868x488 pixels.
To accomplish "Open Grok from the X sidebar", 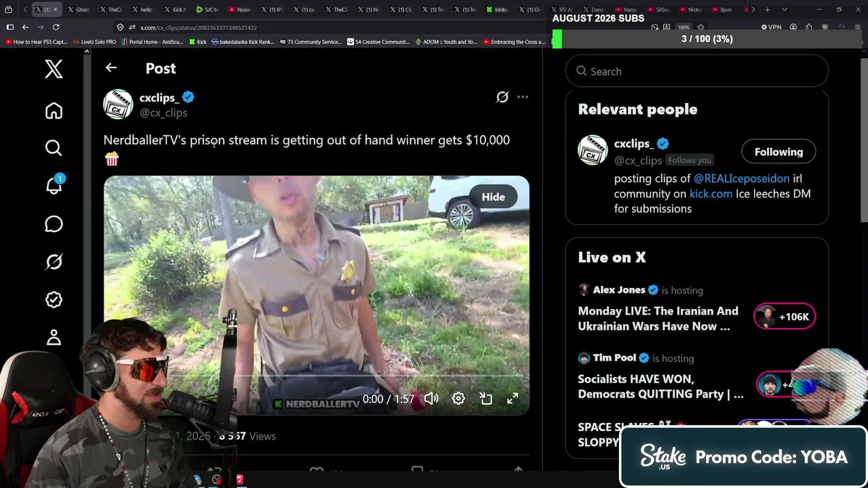I will coord(54,262).
